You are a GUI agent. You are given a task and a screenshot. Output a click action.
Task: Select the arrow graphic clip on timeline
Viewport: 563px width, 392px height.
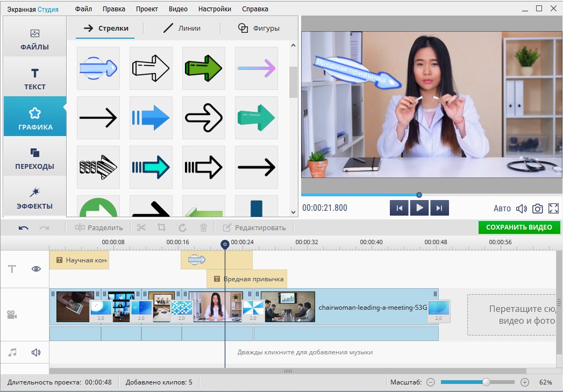coord(217,260)
